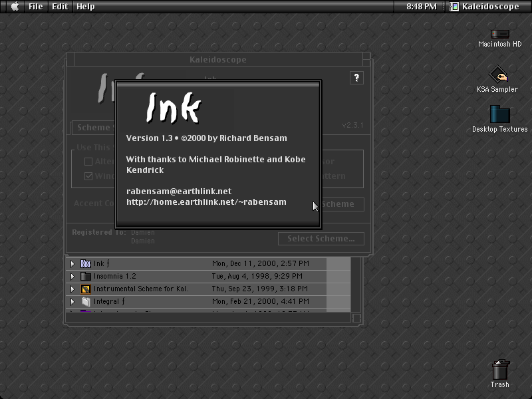Click the close box of the Kaleidoscope window
532x399 pixels.
[x=70, y=60]
